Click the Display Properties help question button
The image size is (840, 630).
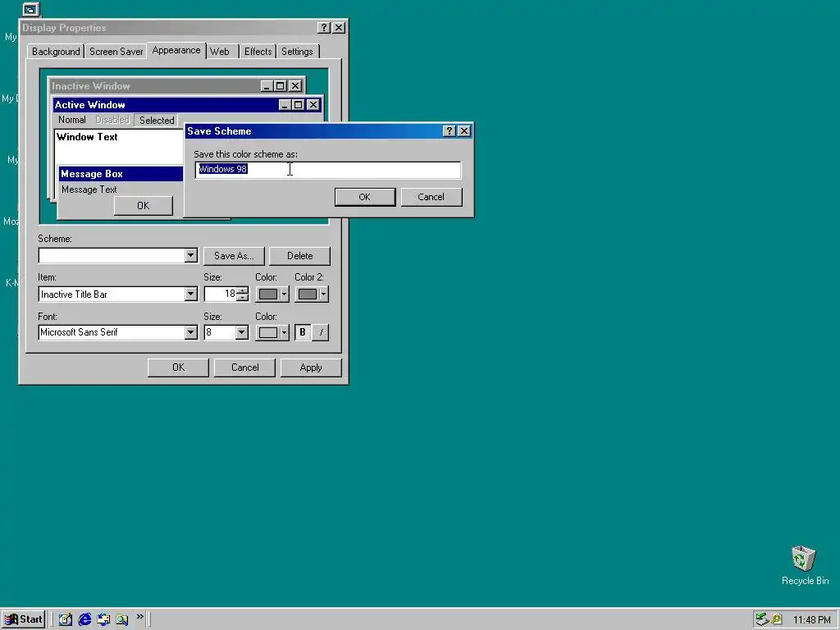pyautogui.click(x=323, y=28)
